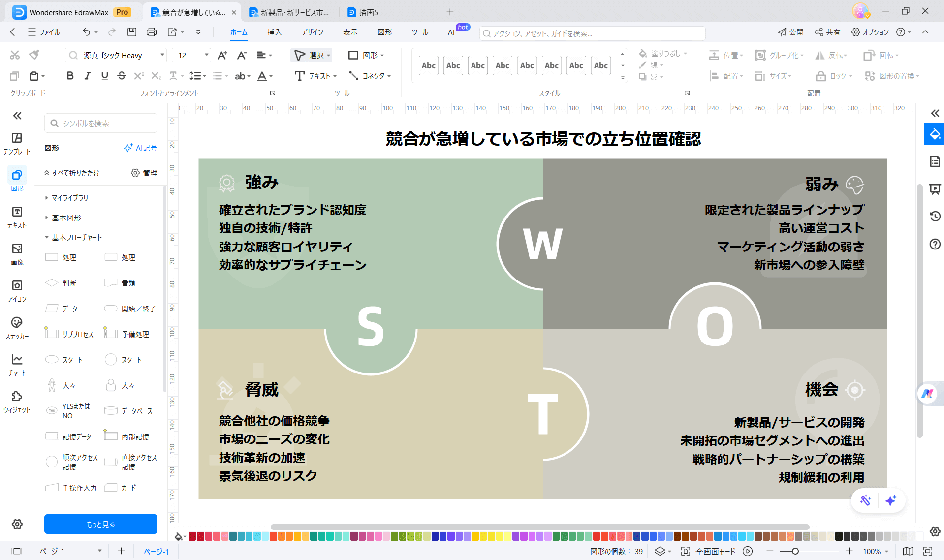Open the 画像 panel in the left sidebar
This screenshot has width=944, height=560.
[17, 254]
